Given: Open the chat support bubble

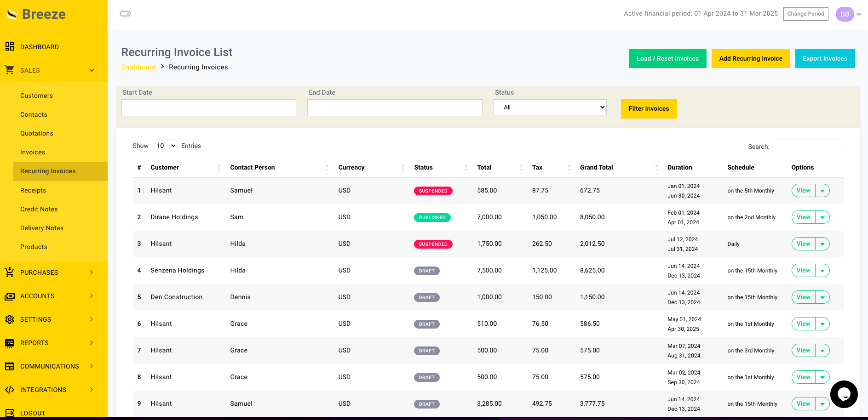Looking at the screenshot, I should click(844, 394).
